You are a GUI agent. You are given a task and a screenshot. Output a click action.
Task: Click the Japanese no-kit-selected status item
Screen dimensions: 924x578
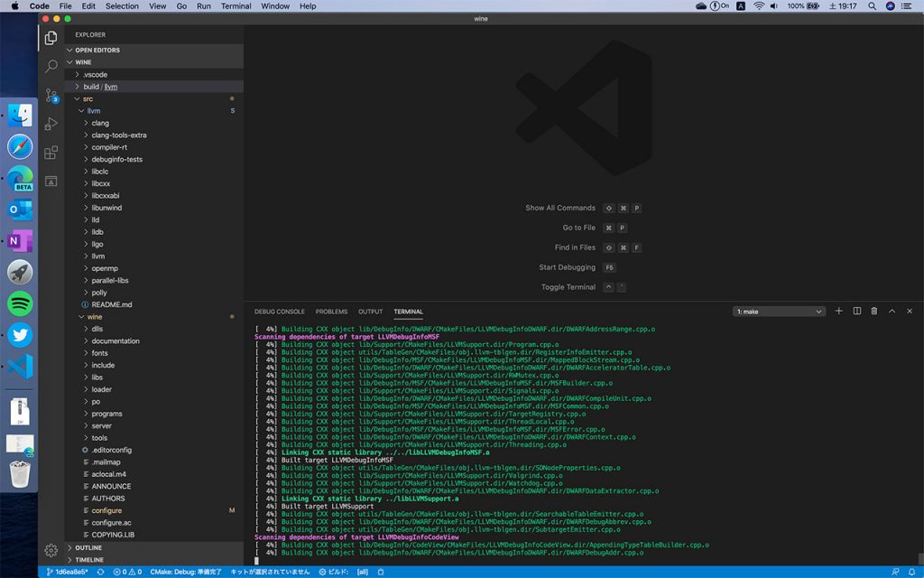click(269, 572)
